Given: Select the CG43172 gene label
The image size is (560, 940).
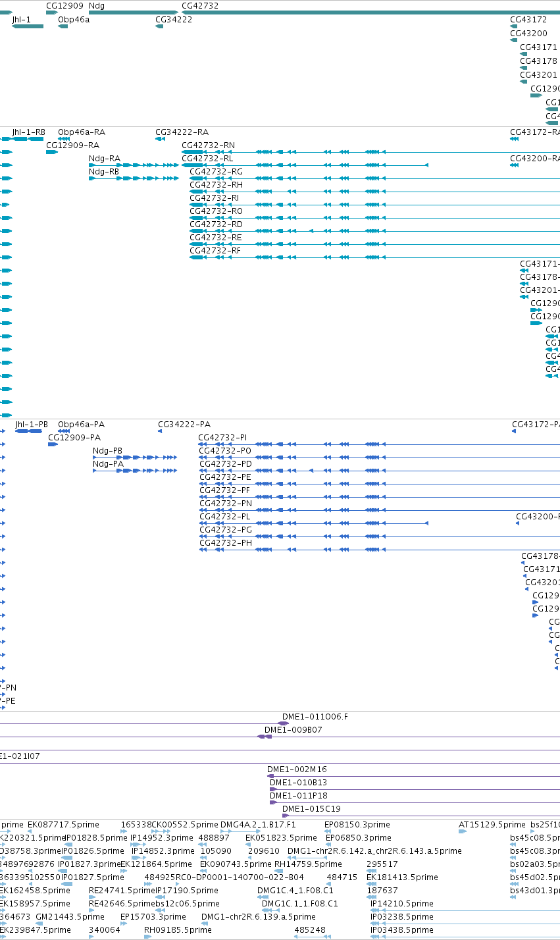Looking at the screenshot, I should (x=528, y=20).
